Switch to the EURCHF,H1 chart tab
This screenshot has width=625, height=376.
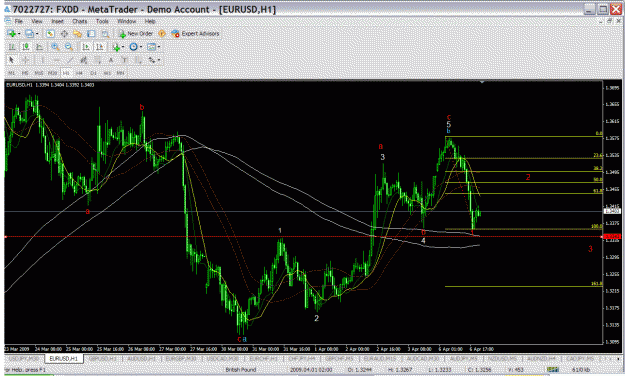click(263, 359)
